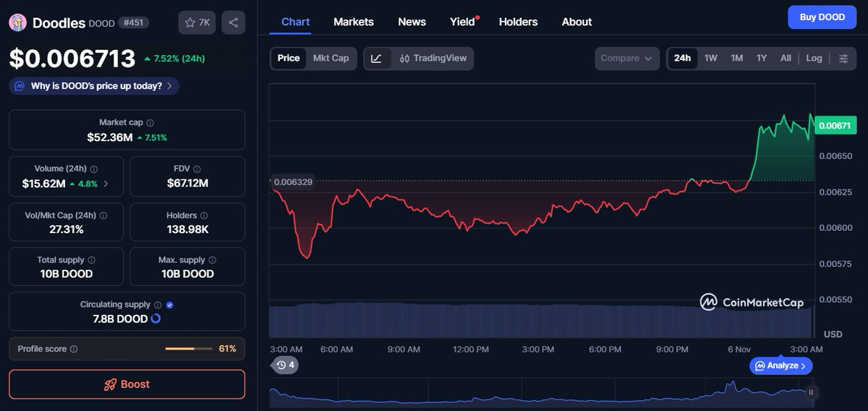Viewport: 868px width, 411px height.
Task: Click the 0.00671 current price label
Action: click(835, 125)
